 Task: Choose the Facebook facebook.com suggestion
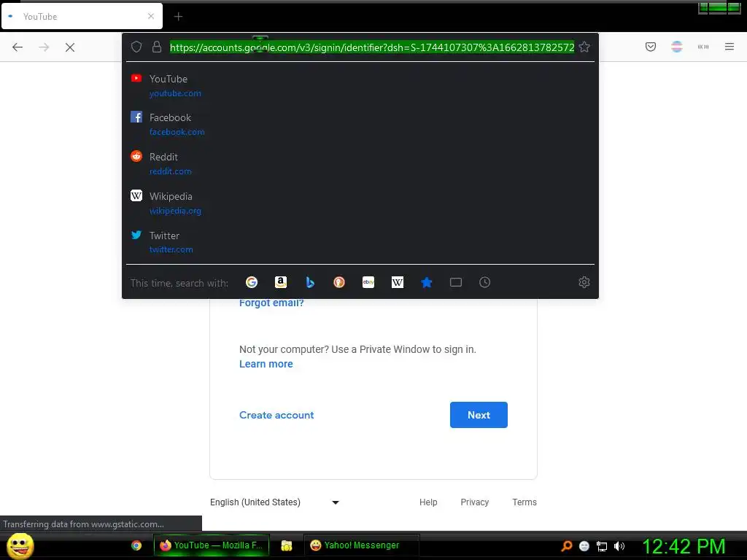tap(360, 124)
